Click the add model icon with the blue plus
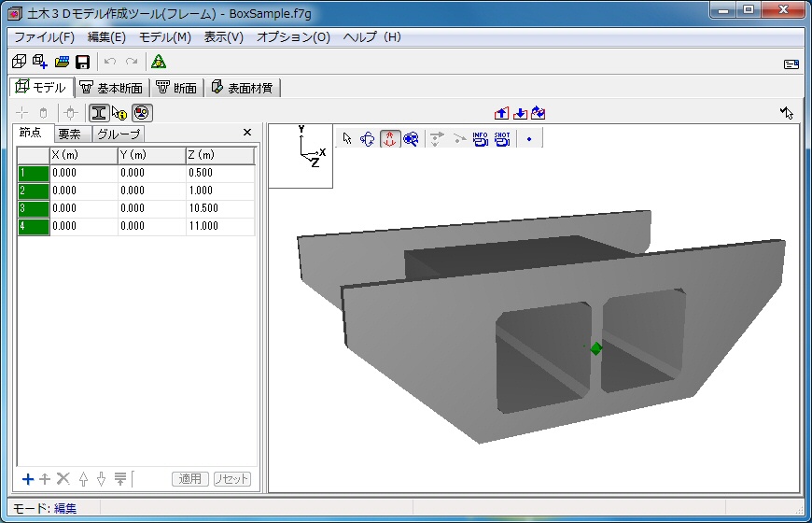Image resolution: width=812 pixels, height=523 pixels. (40, 62)
